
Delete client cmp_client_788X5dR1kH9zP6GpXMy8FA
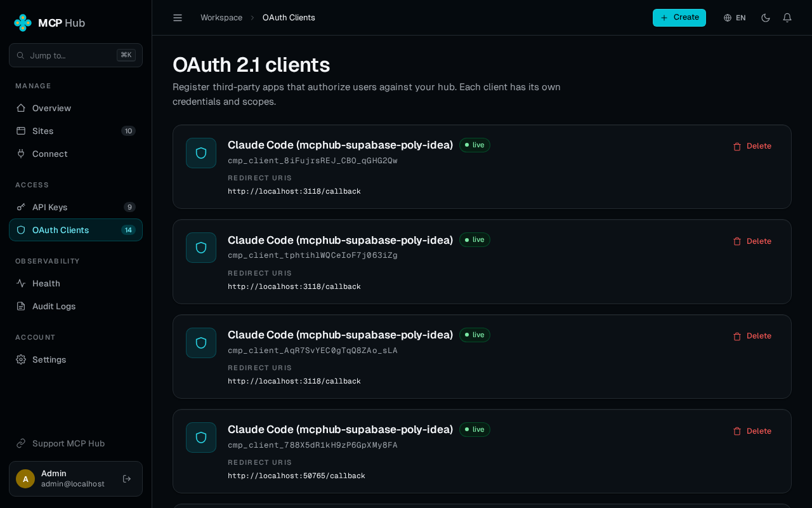click(752, 431)
